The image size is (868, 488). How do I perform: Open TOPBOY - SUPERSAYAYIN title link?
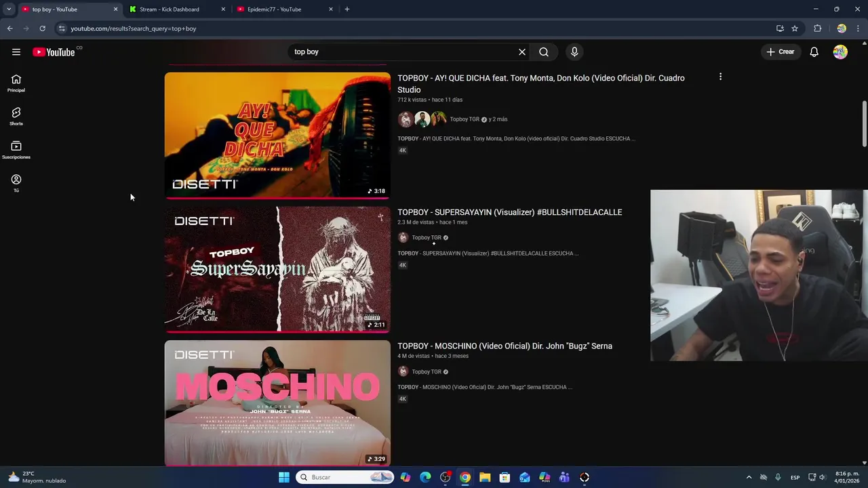click(509, 212)
